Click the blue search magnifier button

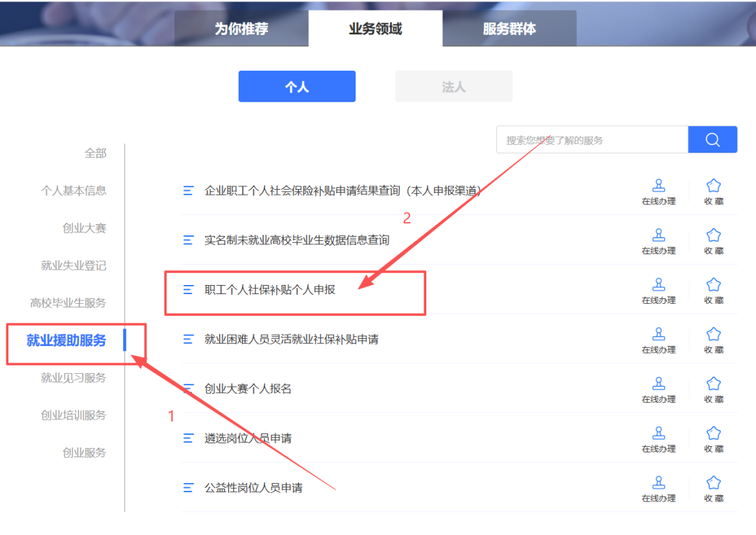click(712, 140)
